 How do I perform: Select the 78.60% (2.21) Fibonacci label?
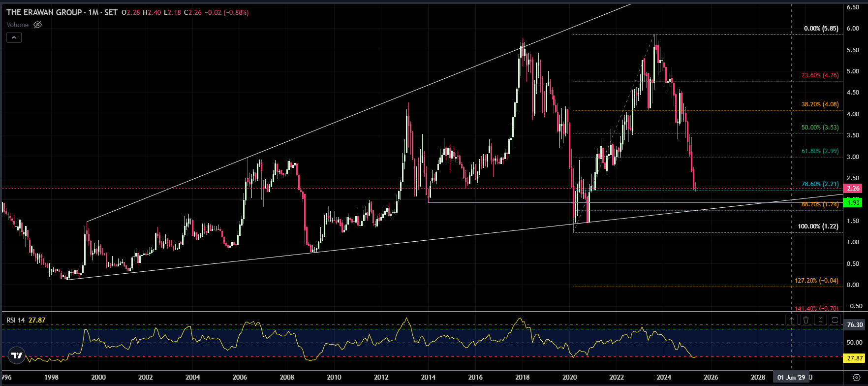(x=820, y=184)
